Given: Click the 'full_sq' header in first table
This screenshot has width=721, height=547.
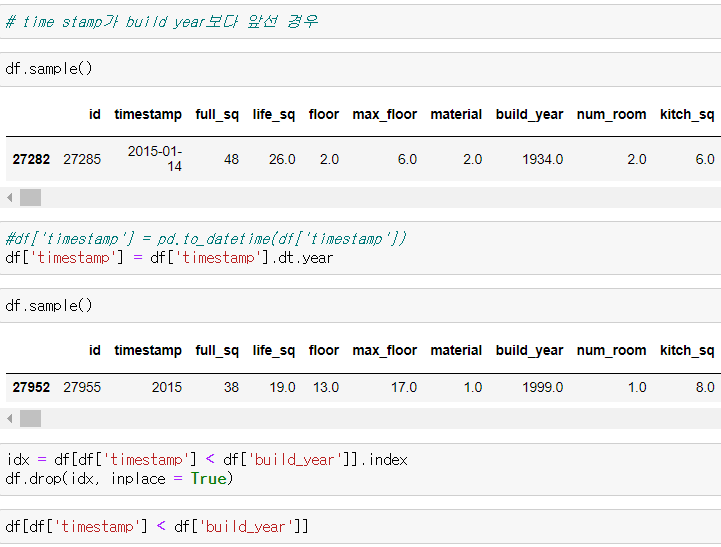Looking at the screenshot, I should [217, 114].
